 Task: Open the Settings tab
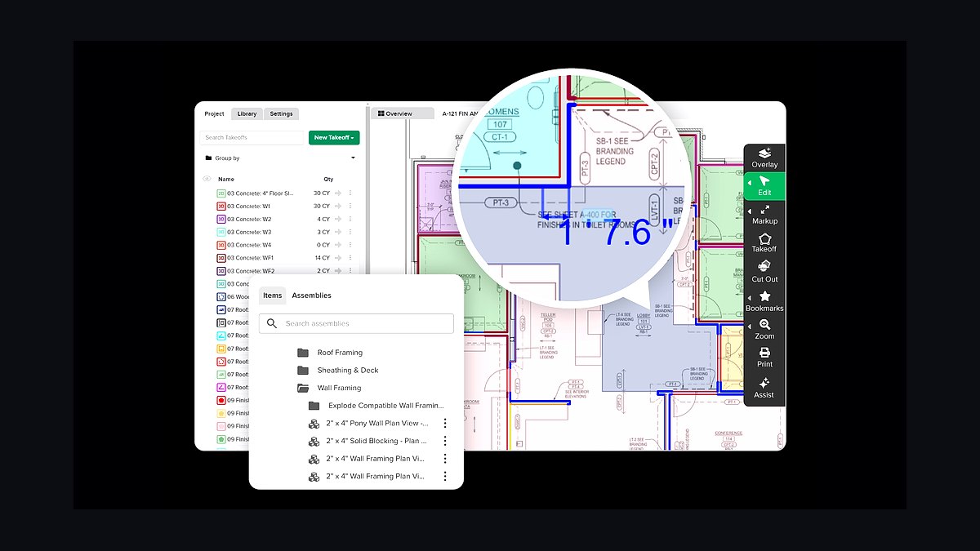[x=281, y=114]
